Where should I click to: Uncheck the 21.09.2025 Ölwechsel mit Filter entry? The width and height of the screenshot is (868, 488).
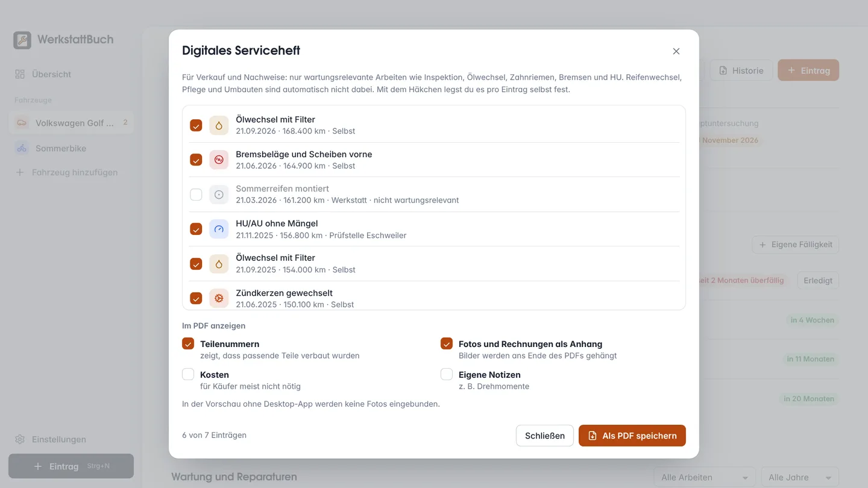click(x=196, y=264)
